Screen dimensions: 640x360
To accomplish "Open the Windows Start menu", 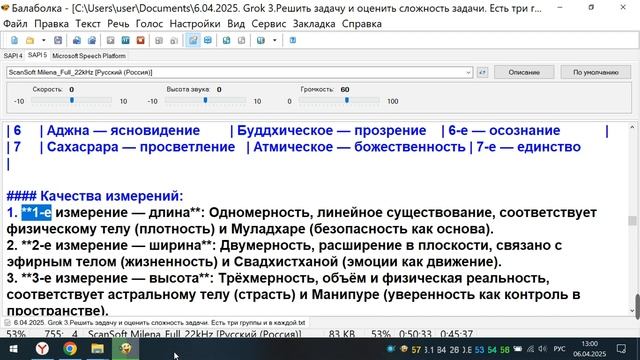I will tap(13, 349).
